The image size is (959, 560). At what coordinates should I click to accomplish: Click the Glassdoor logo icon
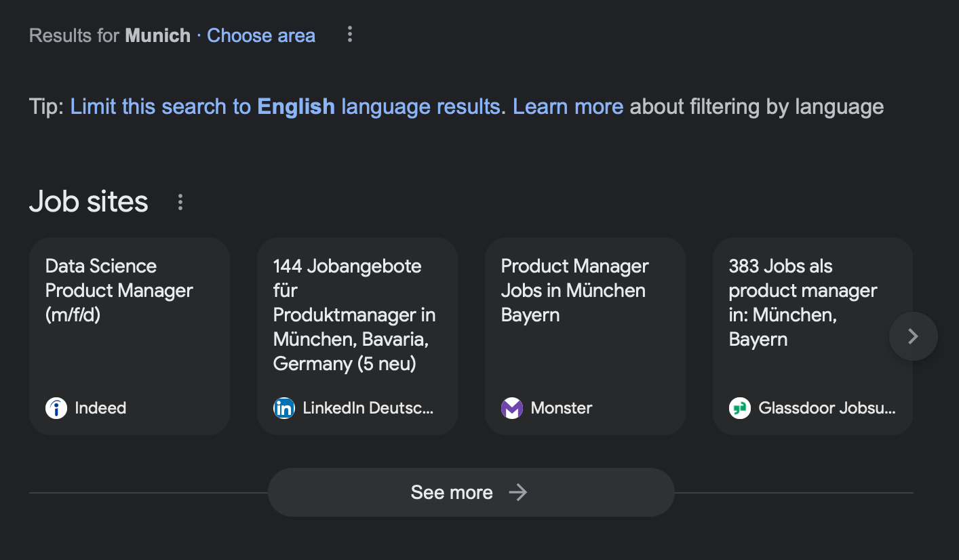pos(740,408)
